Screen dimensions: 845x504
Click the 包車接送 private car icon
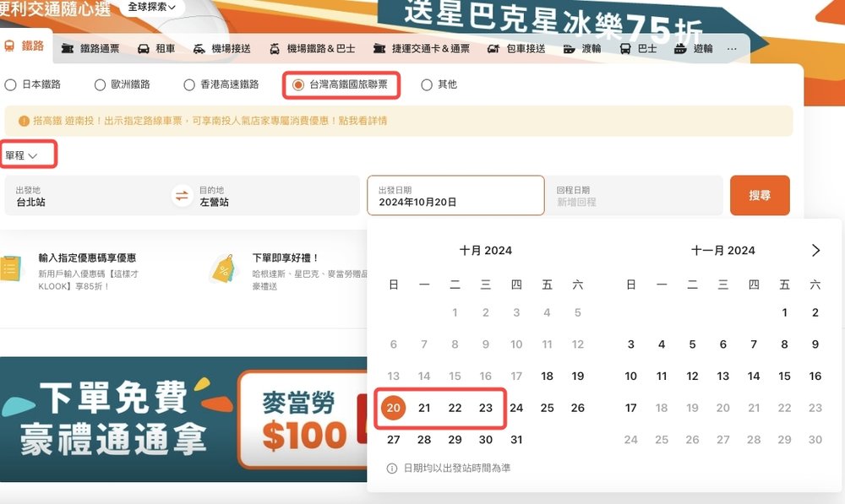coord(493,48)
